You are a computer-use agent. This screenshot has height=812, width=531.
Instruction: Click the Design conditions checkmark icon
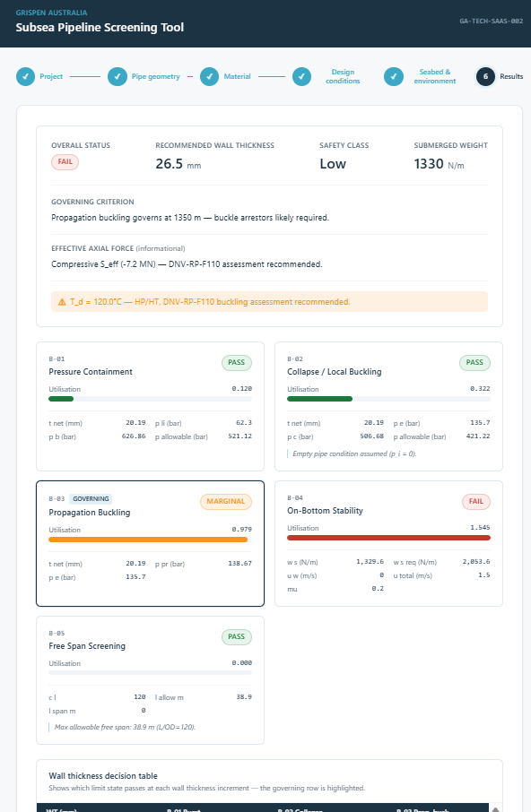click(301, 77)
